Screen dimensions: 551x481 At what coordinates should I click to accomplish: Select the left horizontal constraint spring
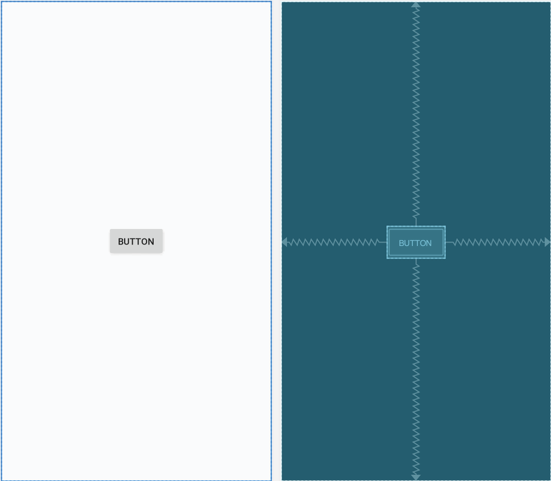pyautogui.click(x=333, y=242)
